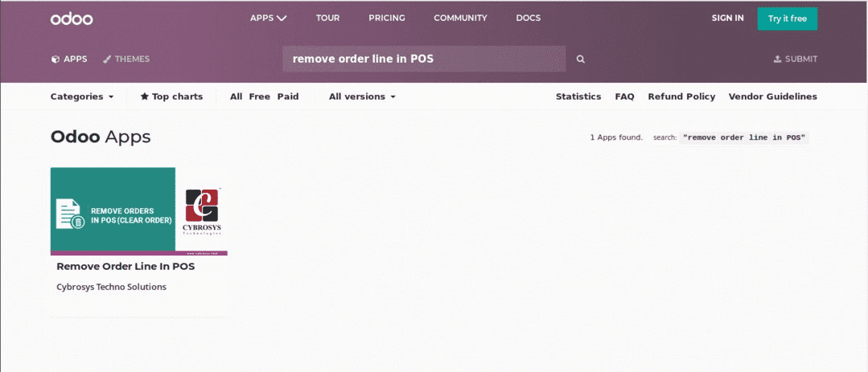
Task: Click the Odoo logo
Action: point(72,18)
